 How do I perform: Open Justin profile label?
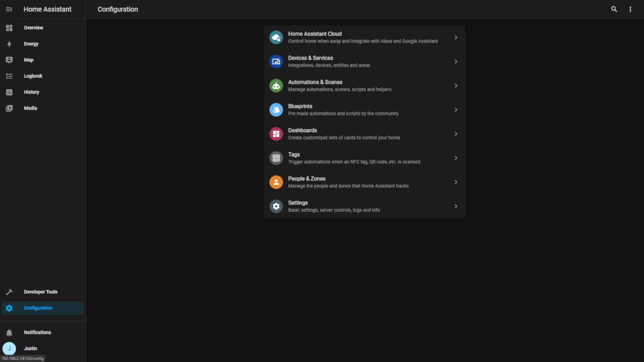click(30, 348)
